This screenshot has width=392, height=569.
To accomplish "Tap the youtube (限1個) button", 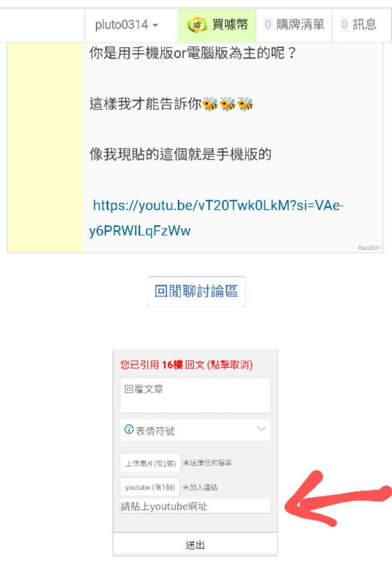I will pyautogui.click(x=150, y=487).
